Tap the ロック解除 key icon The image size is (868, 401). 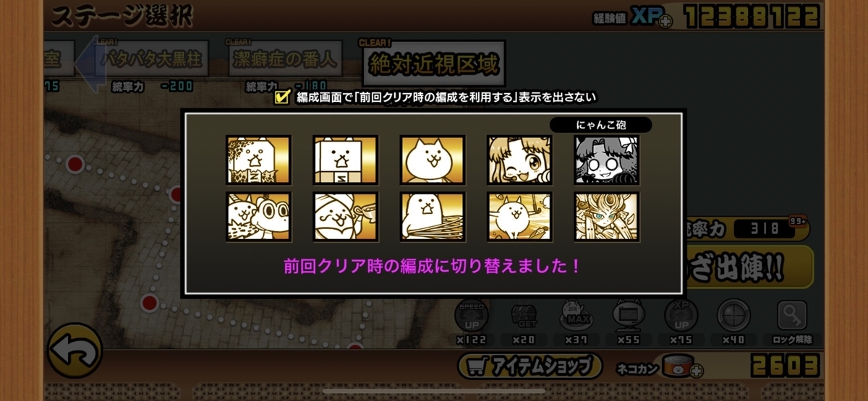[791, 316]
